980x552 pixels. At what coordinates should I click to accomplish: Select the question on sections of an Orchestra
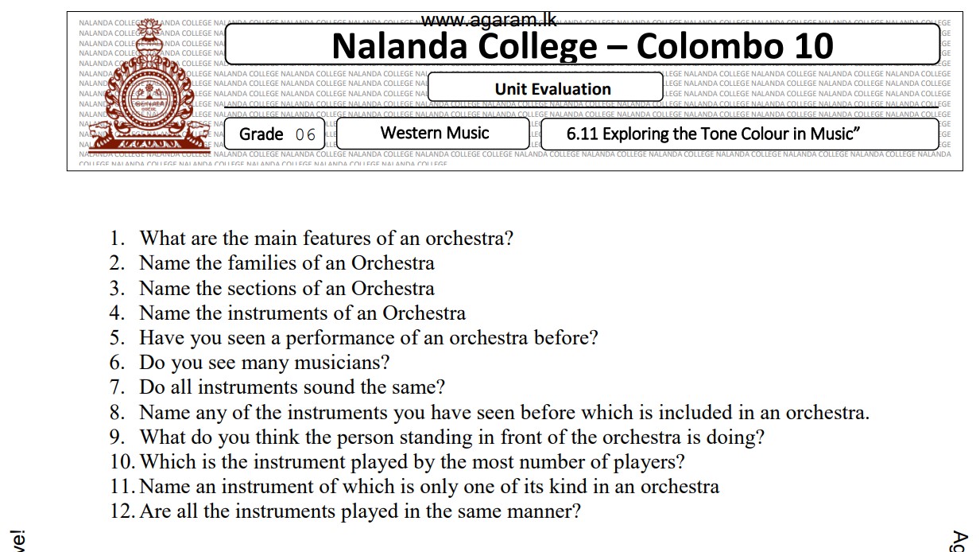(x=286, y=288)
